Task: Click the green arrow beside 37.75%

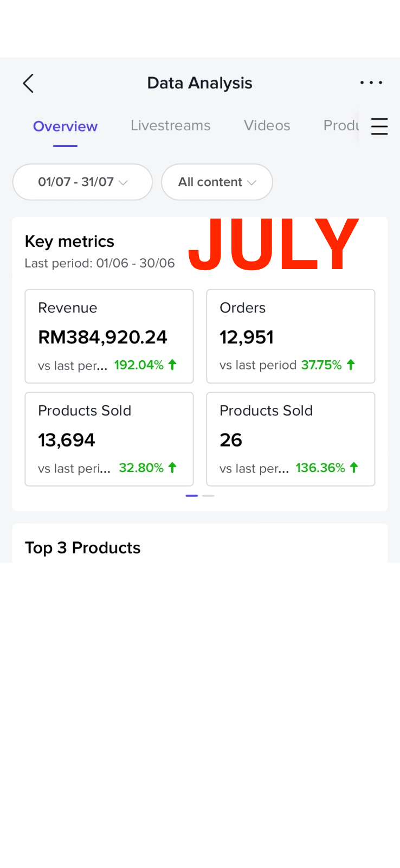Action: [x=351, y=365]
